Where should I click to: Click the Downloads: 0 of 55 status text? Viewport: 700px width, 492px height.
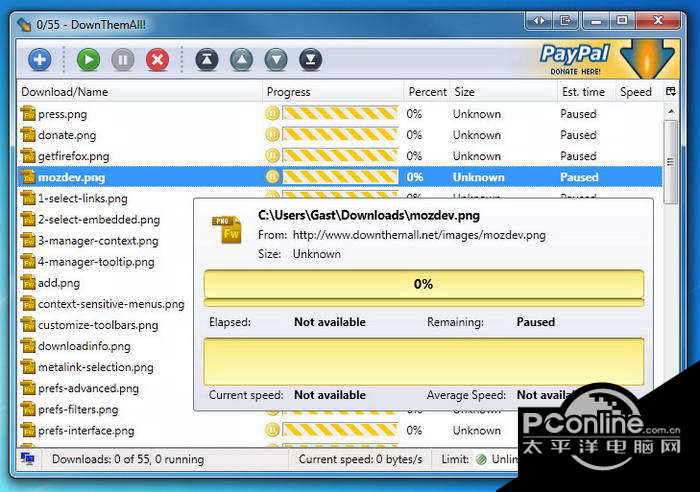pos(128,459)
